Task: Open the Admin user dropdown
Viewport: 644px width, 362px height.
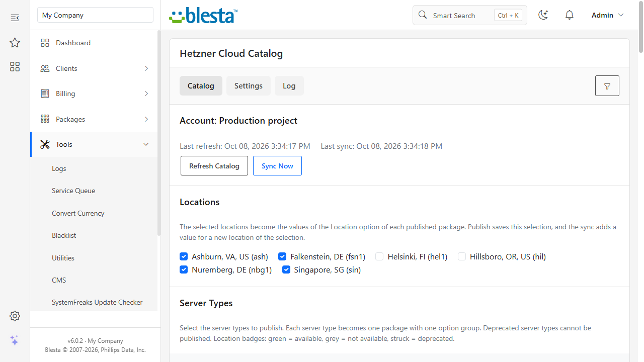Action: click(x=607, y=15)
